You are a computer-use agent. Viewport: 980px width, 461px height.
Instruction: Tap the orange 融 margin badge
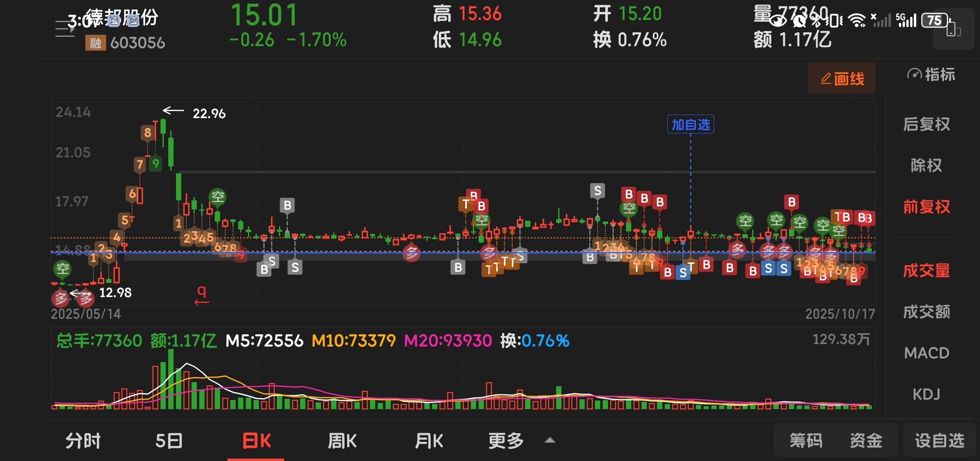(95, 43)
